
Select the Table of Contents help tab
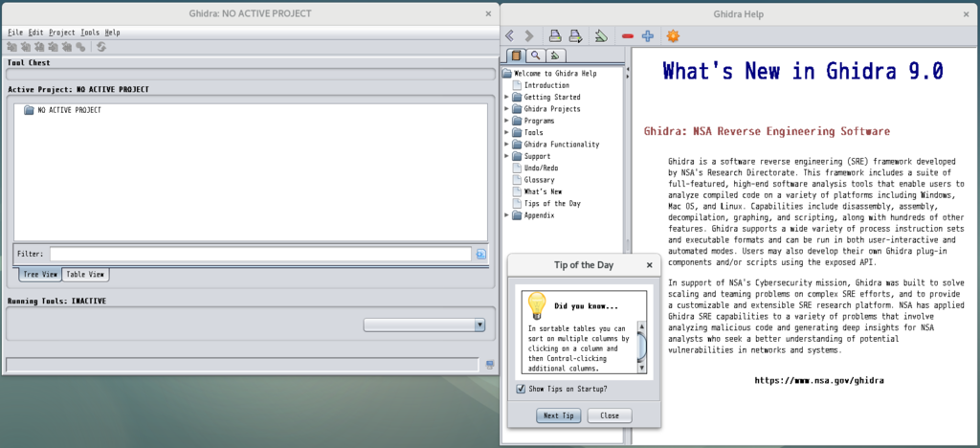click(516, 56)
